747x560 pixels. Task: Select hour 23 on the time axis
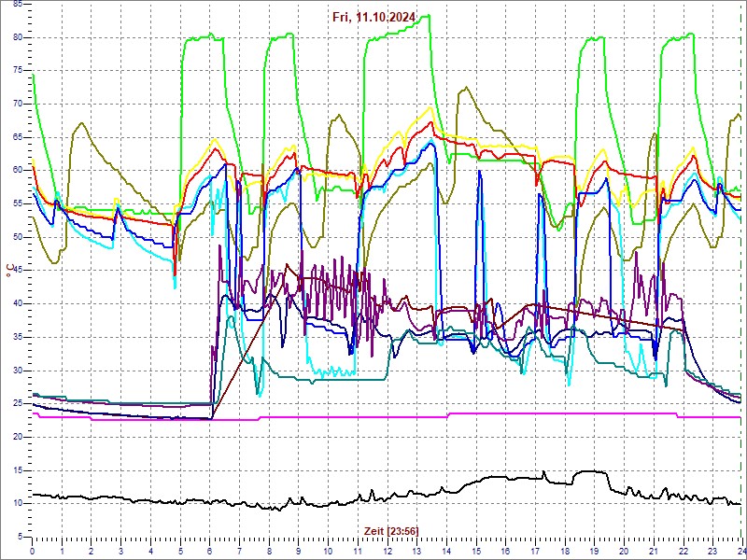[x=712, y=551]
